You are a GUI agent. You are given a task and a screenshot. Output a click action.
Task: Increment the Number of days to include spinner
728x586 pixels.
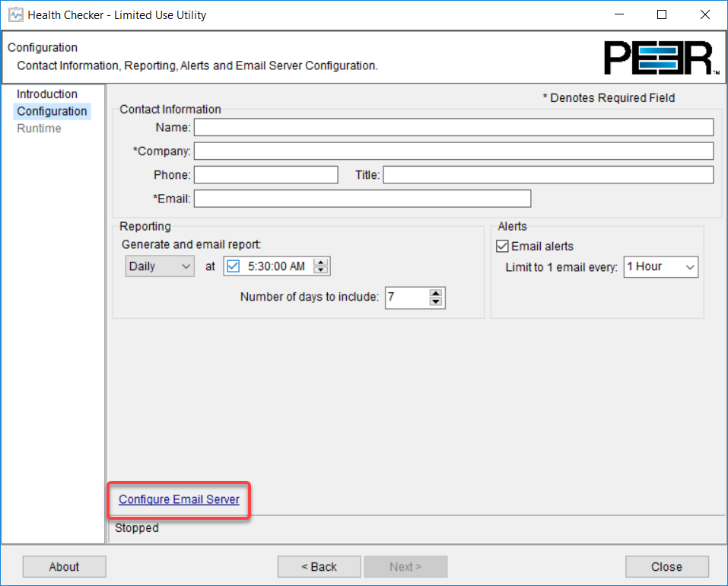coord(436,294)
